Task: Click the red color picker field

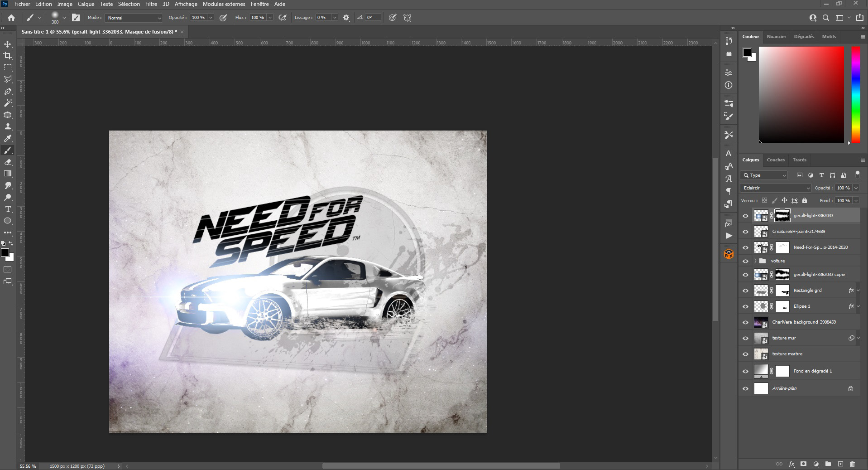Action: pyautogui.click(x=801, y=95)
